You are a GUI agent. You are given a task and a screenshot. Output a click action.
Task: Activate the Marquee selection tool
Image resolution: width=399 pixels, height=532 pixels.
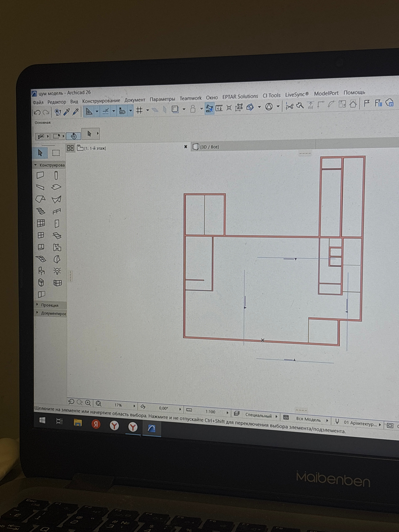click(56, 153)
